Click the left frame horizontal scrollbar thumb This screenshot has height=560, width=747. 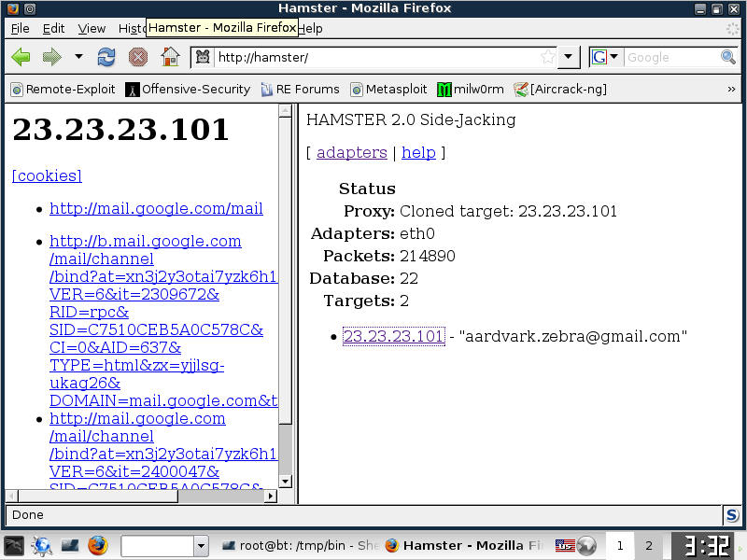98,497
